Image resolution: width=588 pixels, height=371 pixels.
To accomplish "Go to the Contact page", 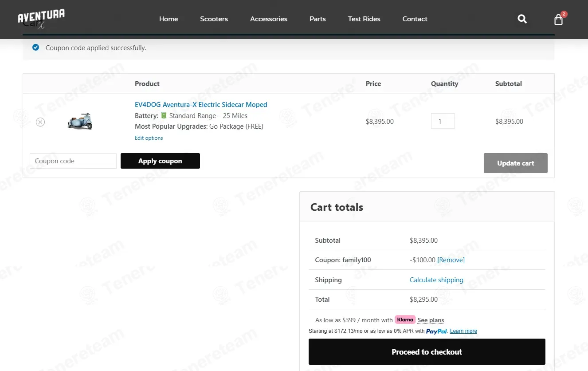I will (415, 19).
